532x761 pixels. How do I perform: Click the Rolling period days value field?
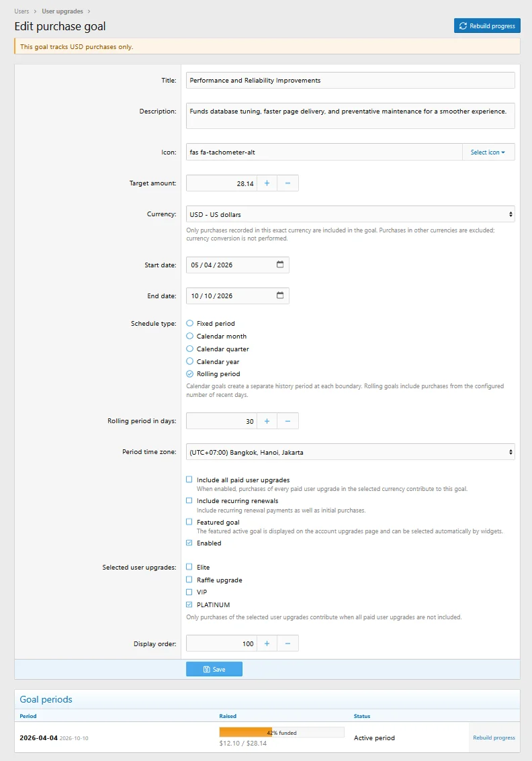tap(222, 421)
